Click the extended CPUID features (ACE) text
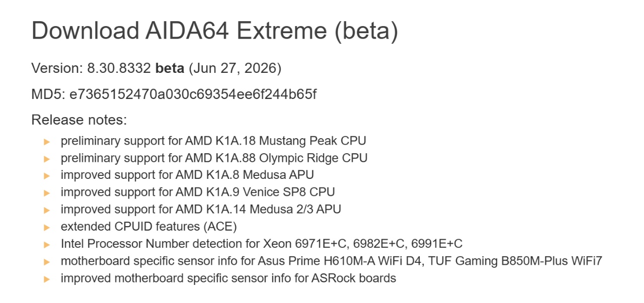 (x=149, y=227)
